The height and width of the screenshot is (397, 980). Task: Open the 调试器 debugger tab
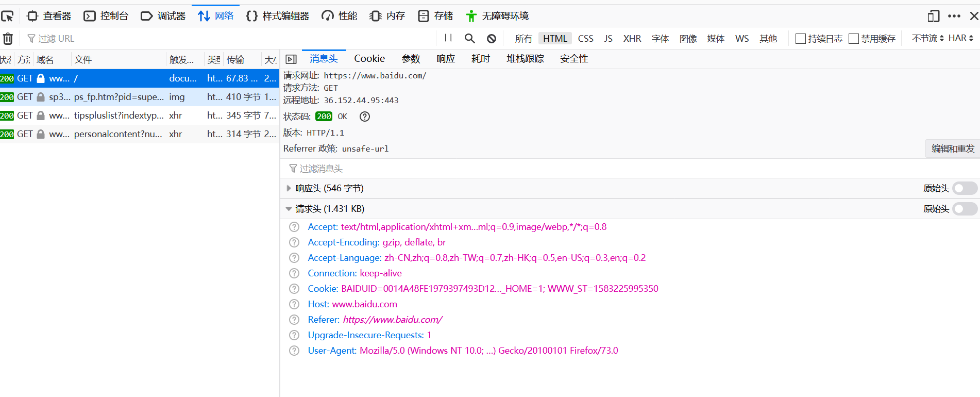pos(163,16)
